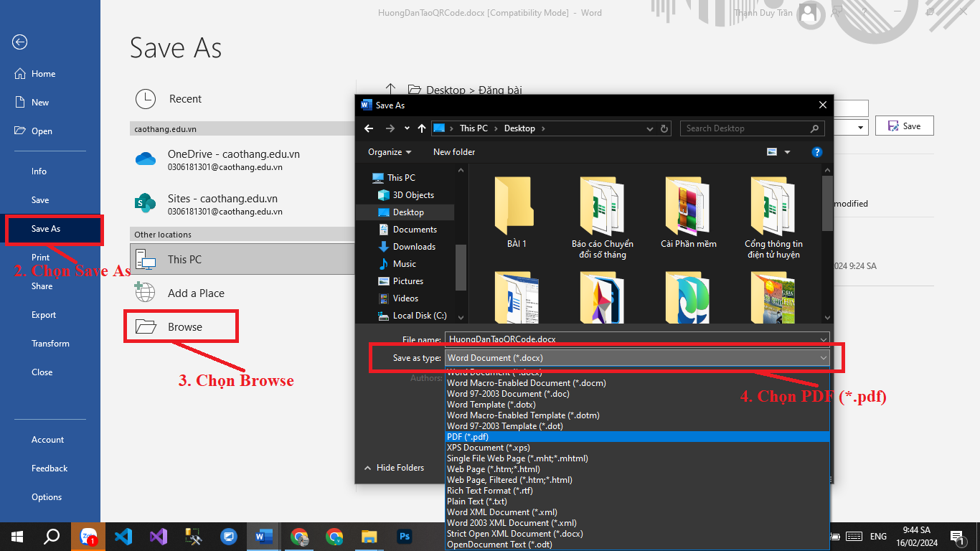Open the taskbar search icon
This screenshot has height=551, width=980.
click(52, 537)
